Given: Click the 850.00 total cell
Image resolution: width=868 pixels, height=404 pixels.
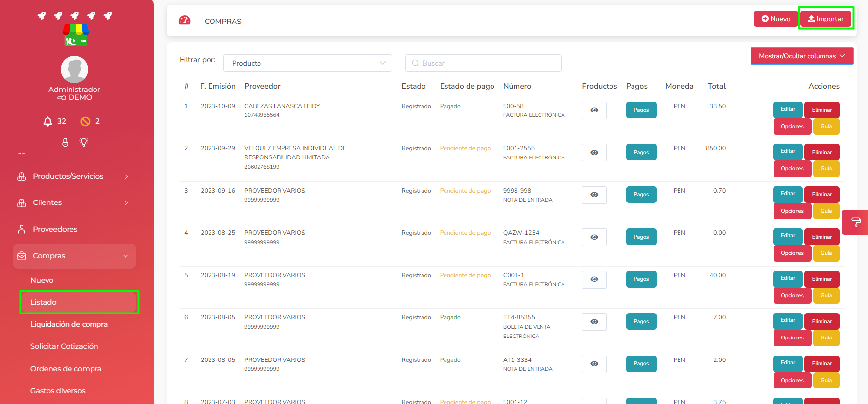Looking at the screenshot, I should click(x=716, y=148).
